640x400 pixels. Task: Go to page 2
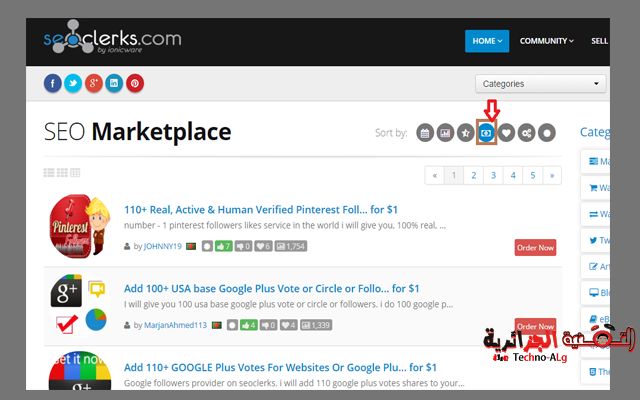point(473,176)
